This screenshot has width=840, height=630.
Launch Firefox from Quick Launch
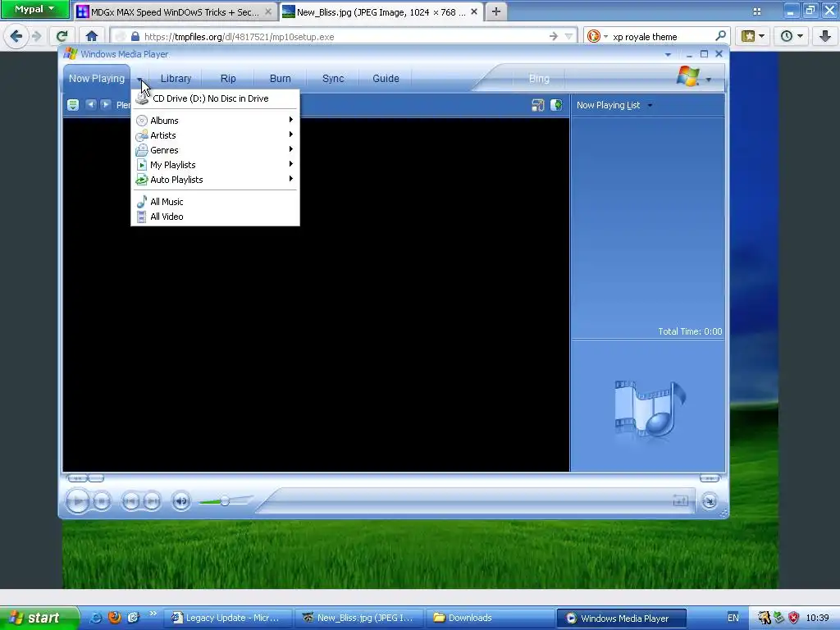point(115,618)
